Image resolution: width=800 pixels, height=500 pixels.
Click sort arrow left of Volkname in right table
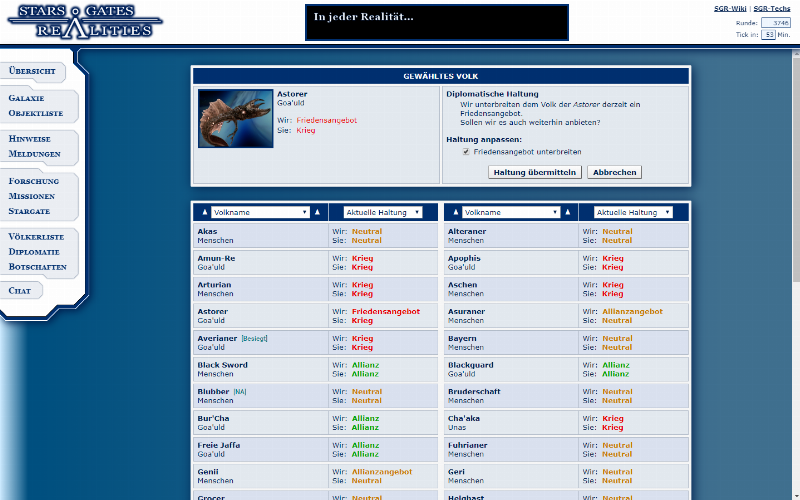tap(454, 212)
